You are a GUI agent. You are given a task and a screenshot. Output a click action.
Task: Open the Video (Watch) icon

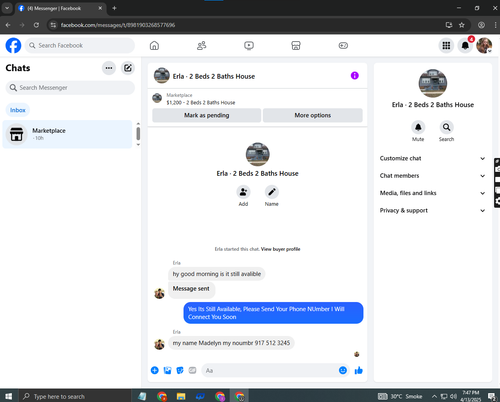tap(249, 45)
